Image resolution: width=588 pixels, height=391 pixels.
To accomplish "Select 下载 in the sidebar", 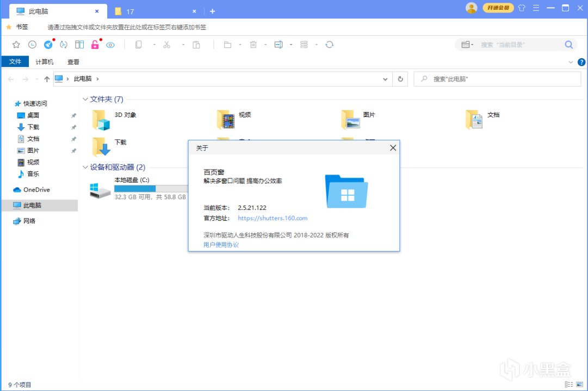I will (33, 127).
